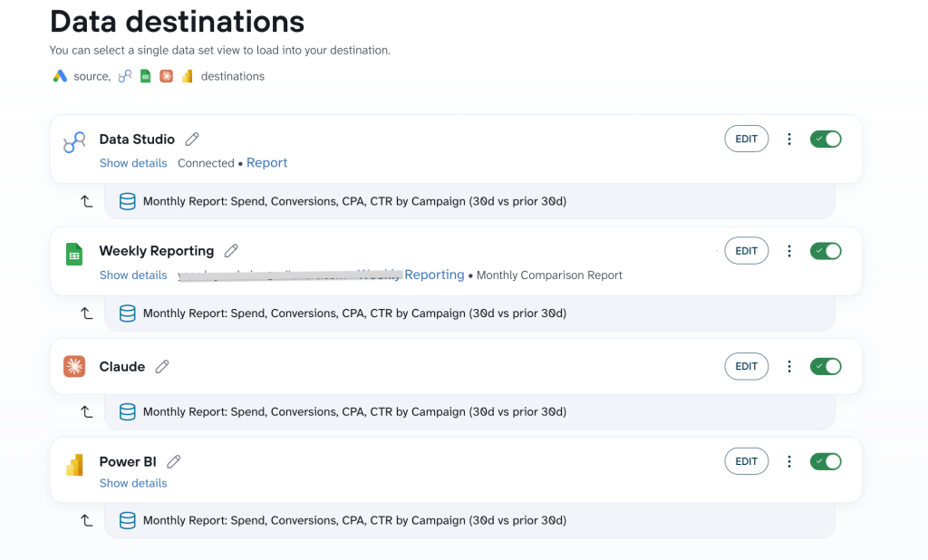
Task: Rename Power BI destination via pencil icon
Action: (x=173, y=462)
